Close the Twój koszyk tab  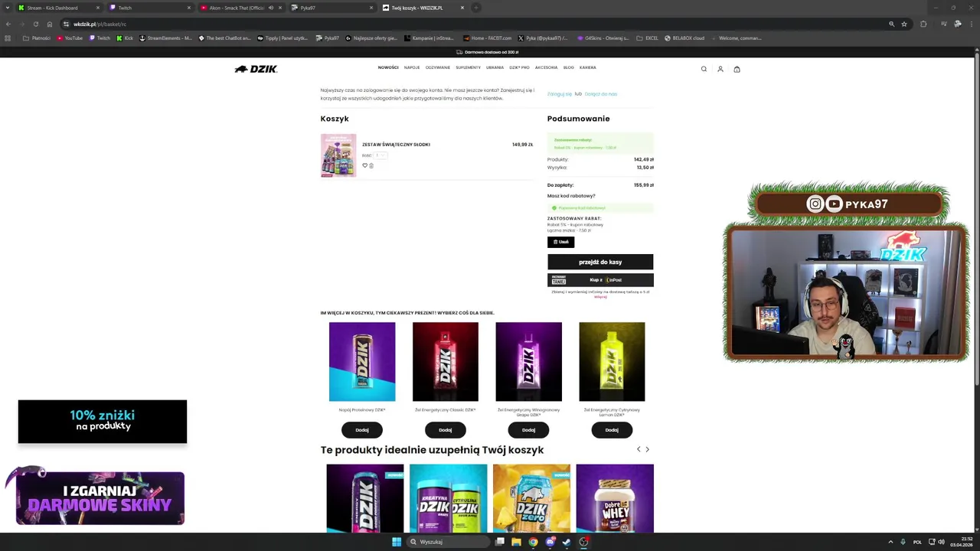coord(462,8)
